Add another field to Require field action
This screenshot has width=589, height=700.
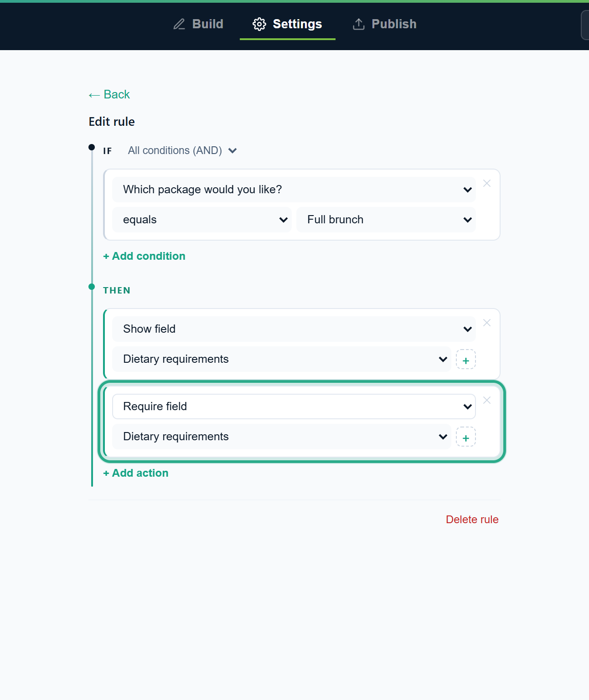(x=466, y=437)
